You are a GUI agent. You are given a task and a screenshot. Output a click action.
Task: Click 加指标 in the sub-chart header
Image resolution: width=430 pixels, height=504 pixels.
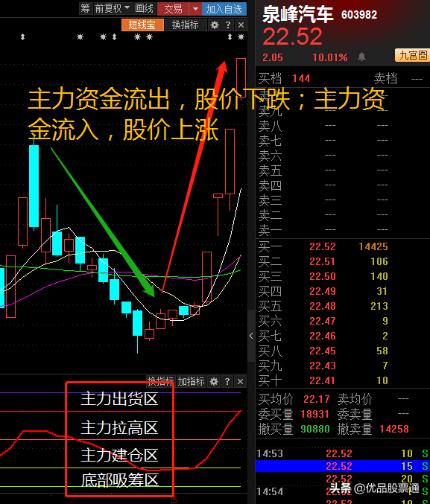coord(192,381)
